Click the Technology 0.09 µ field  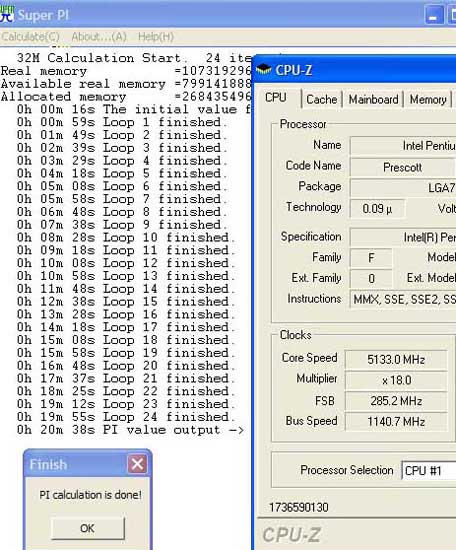click(x=377, y=209)
